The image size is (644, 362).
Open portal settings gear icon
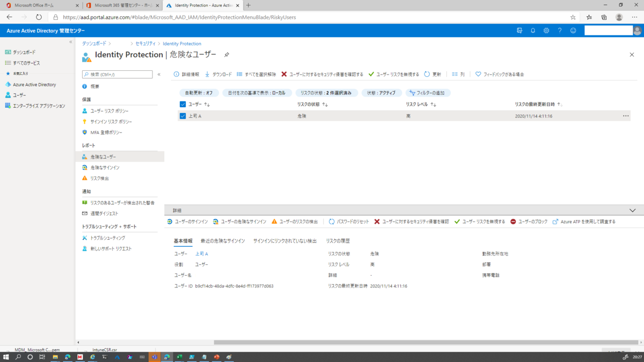(x=546, y=31)
